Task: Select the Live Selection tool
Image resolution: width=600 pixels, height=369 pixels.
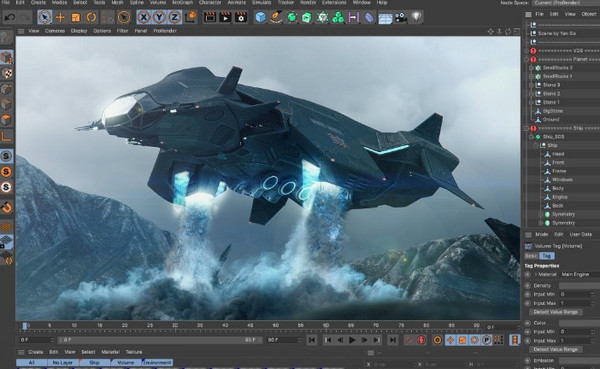Action: point(45,17)
